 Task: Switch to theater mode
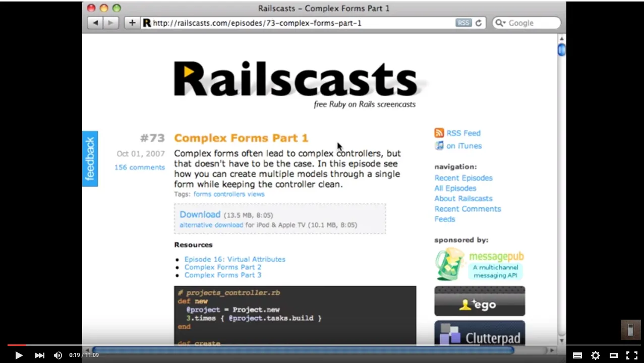[614, 355]
